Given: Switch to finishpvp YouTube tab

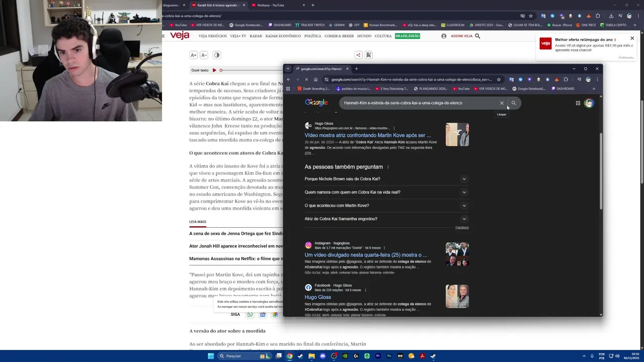Looking at the screenshot, I should (x=278, y=5).
